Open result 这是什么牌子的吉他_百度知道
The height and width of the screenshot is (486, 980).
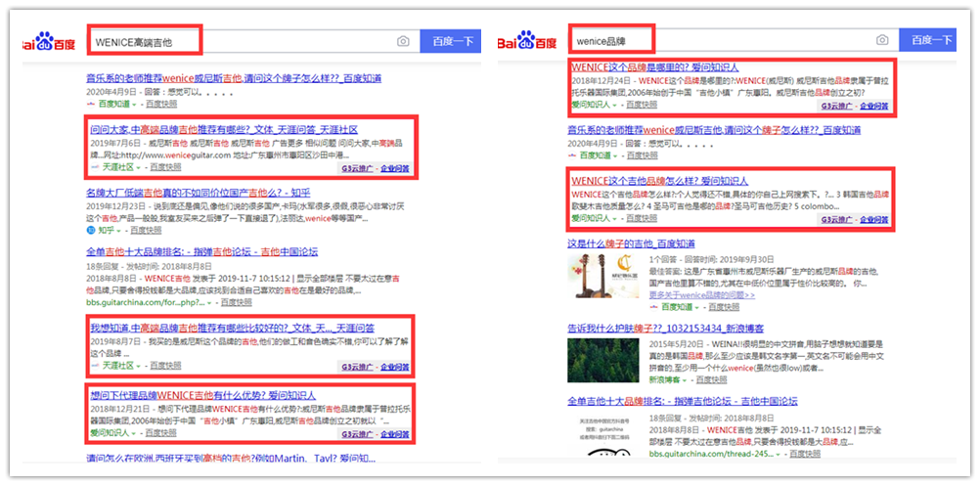coord(631,243)
